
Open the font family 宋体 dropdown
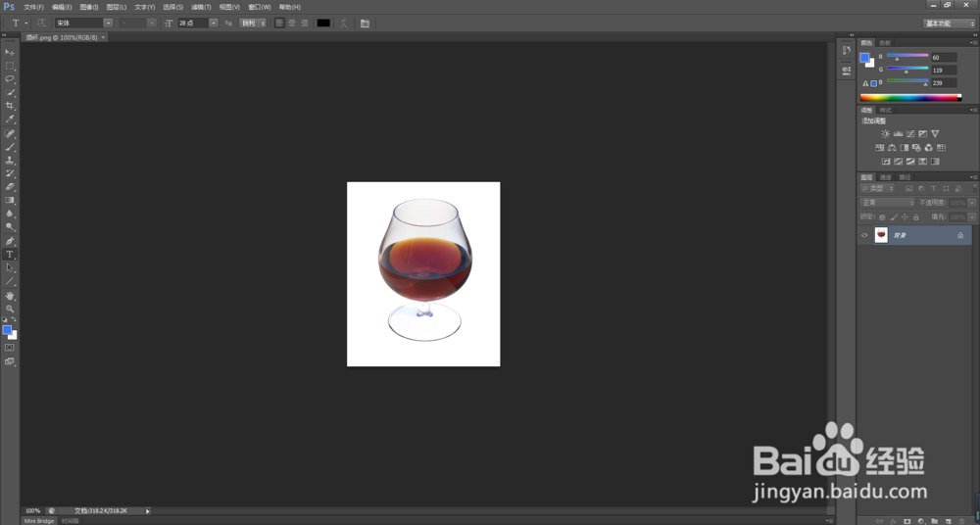point(108,24)
